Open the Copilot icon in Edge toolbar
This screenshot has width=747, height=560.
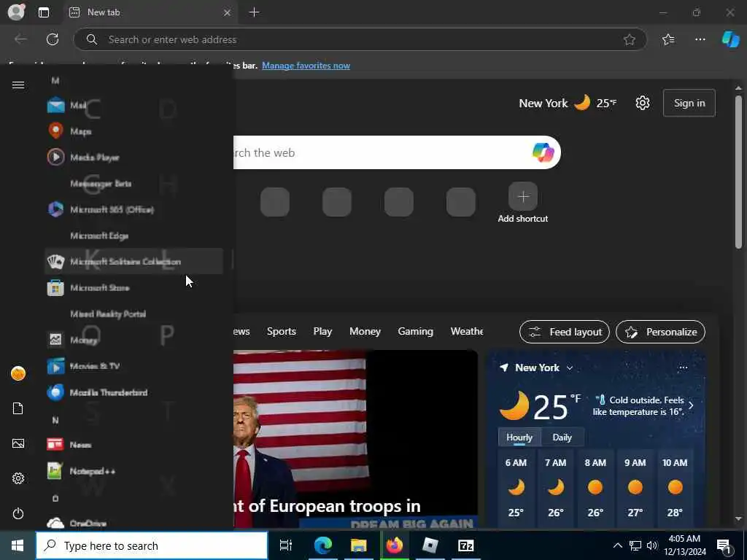click(730, 39)
